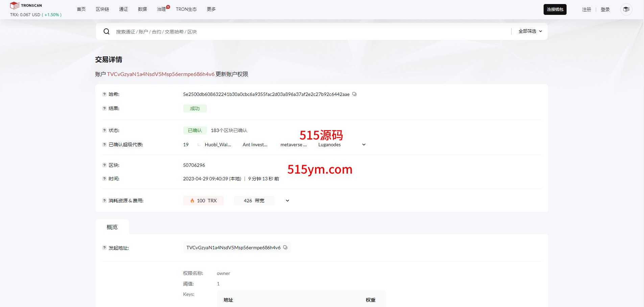The height and width of the screenshot is (307, 644).
Task: Click help icon beside 消耗资源 & 费用
Action: pyautogui.click(x=104, y=201)
